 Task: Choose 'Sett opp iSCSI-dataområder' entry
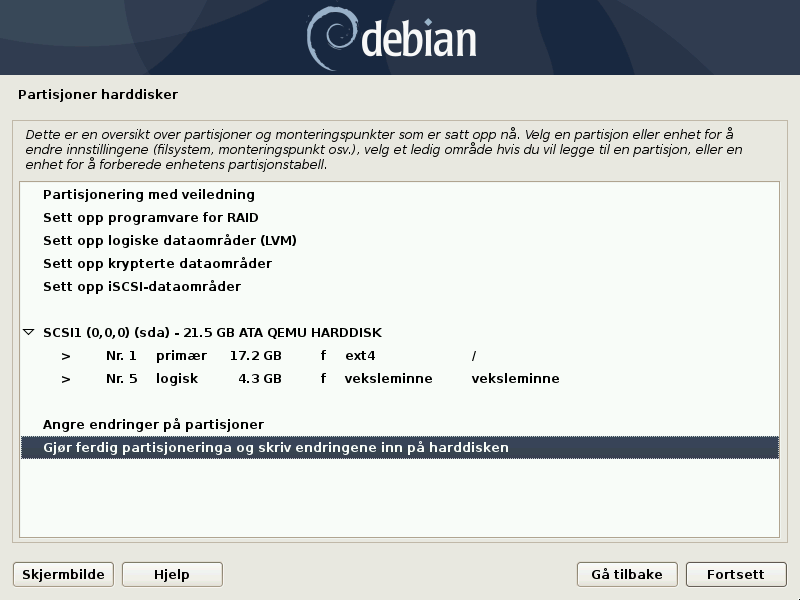[141, 287]
